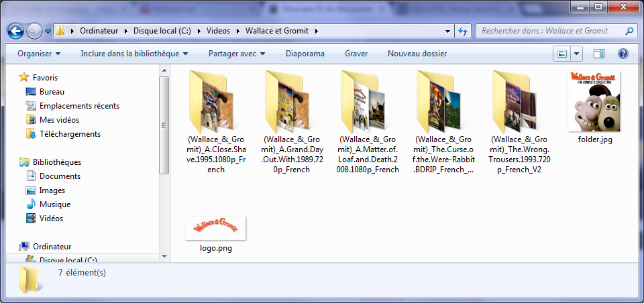Expand Inclure dans la bibliothèque menu

[134, 54]
